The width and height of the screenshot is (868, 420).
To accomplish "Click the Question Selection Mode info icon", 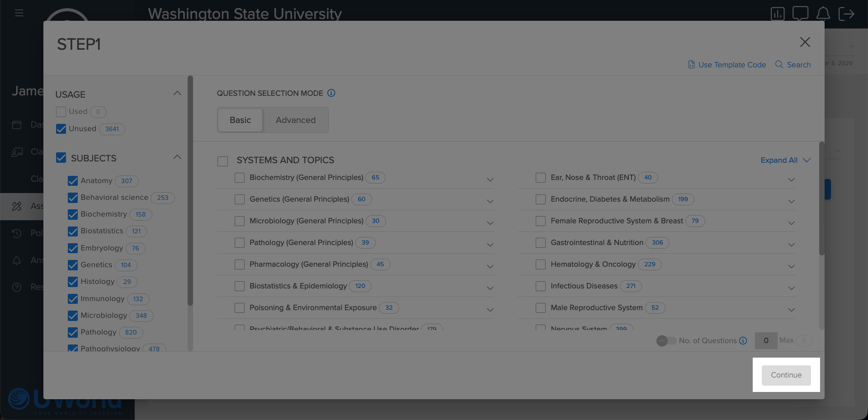I will [331, 93].
